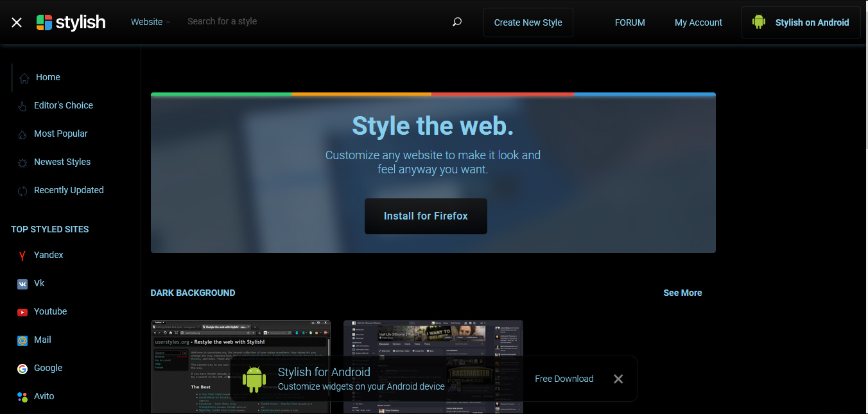Close the sidebar with the X icon
This screenshot has height=414, width=868.
(x=17, y=22)
